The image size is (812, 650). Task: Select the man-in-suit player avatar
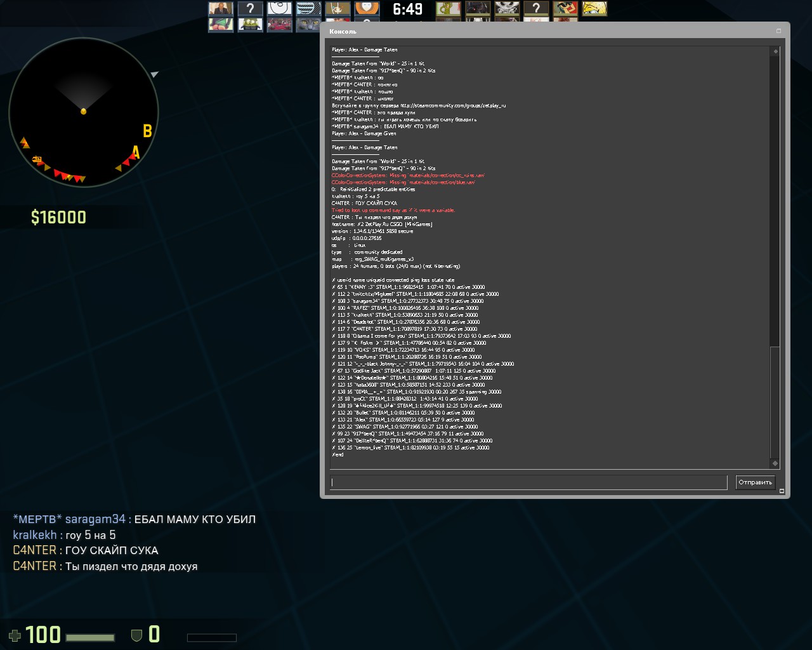(x=221, y=8)
